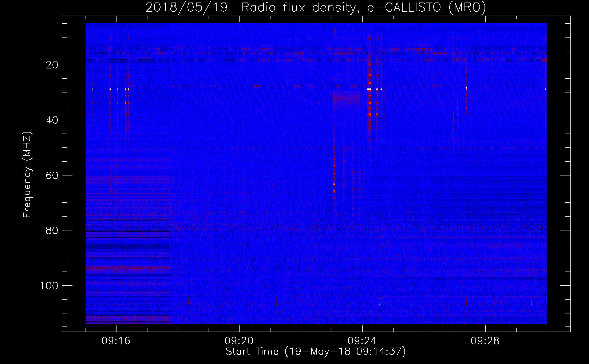Click the frequency tick label "80"
589x364 pixels.
tap(52, 230)
